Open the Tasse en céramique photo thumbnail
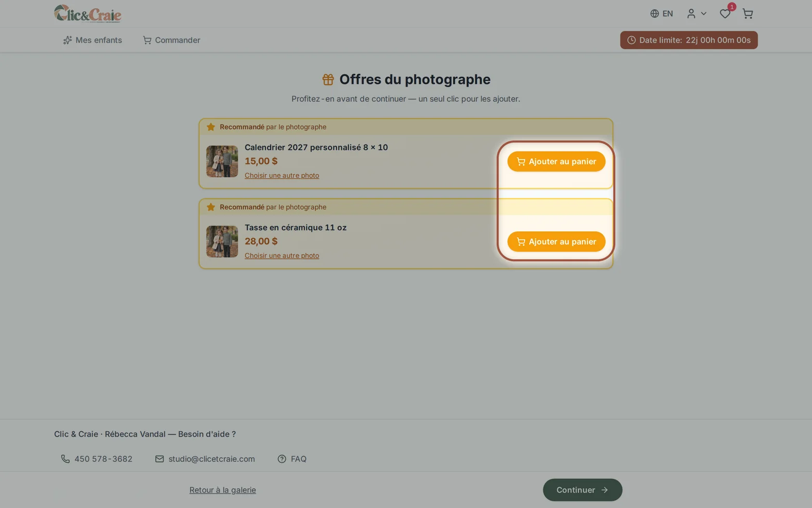This screenshot has height=508, width=812. tap(222, 242)
